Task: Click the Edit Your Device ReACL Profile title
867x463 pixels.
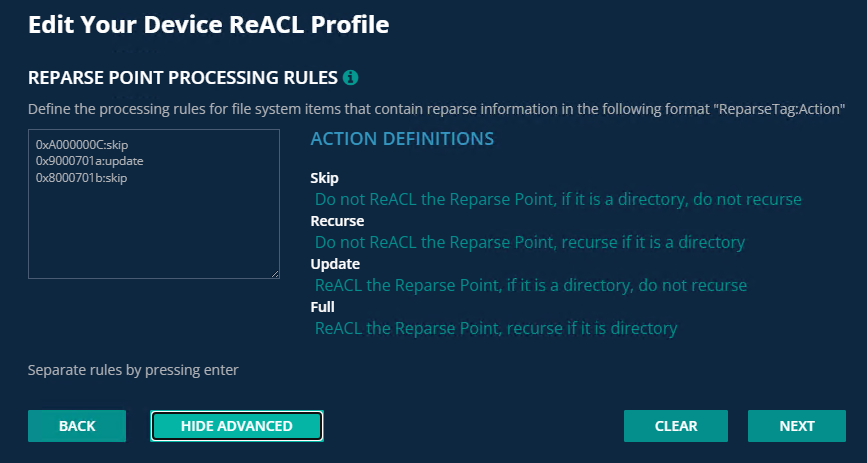Action: 208,24
